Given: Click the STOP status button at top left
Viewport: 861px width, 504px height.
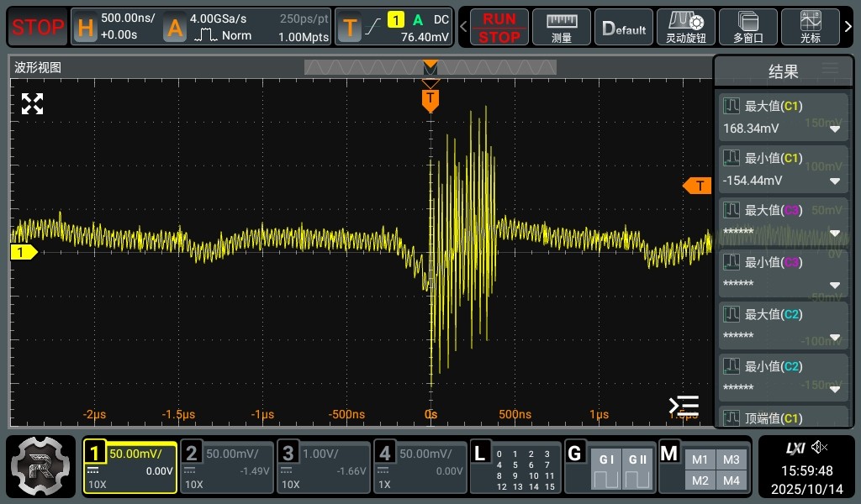Looking at the screenshot, I should coord(38,27).
